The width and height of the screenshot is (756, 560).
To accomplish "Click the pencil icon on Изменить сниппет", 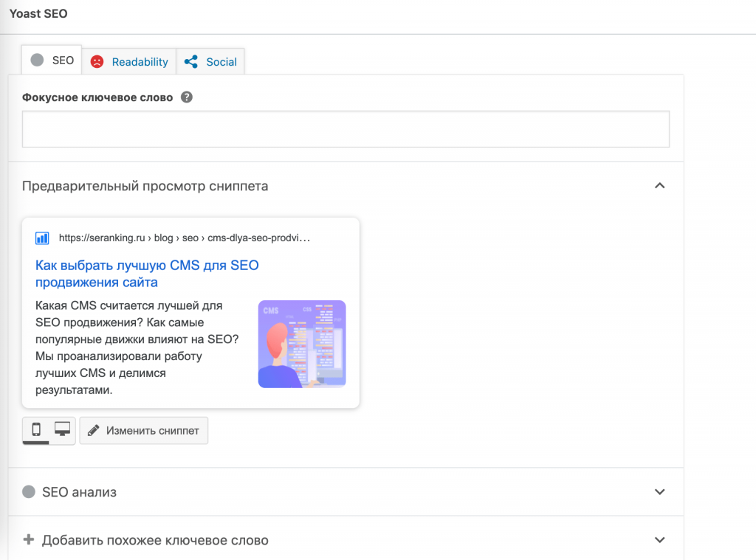I will (94, 430).
